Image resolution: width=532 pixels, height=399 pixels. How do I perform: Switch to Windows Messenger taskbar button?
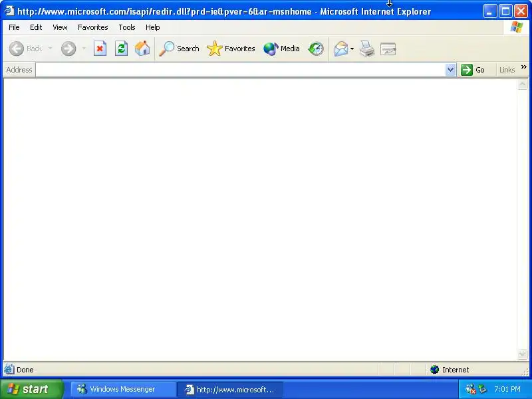123,389
